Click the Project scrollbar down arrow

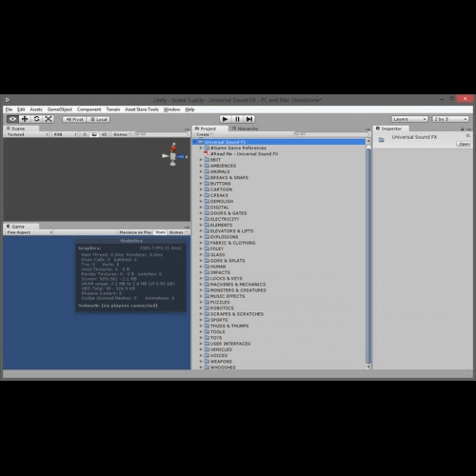368,367
